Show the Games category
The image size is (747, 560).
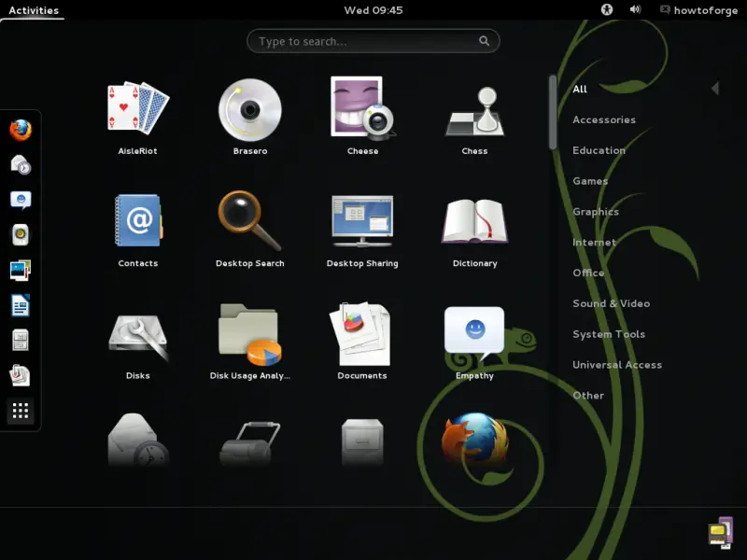pos(590,181)
